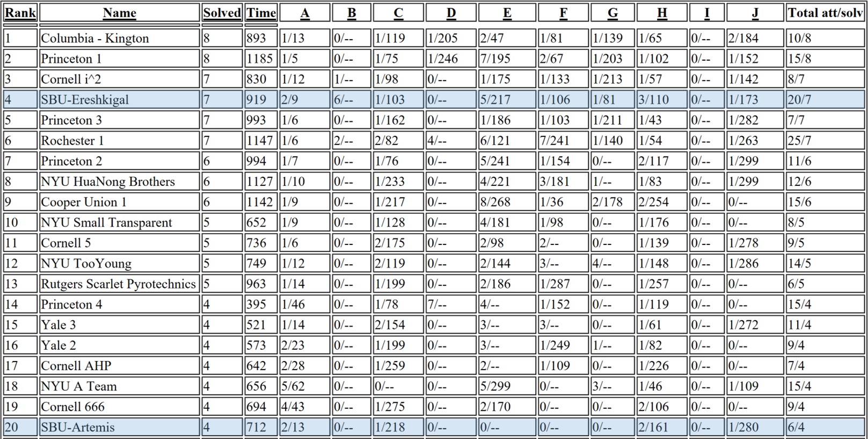Click the Total att/solv header cell
This screenshot has height=439, width=868.
click(825, 13)
